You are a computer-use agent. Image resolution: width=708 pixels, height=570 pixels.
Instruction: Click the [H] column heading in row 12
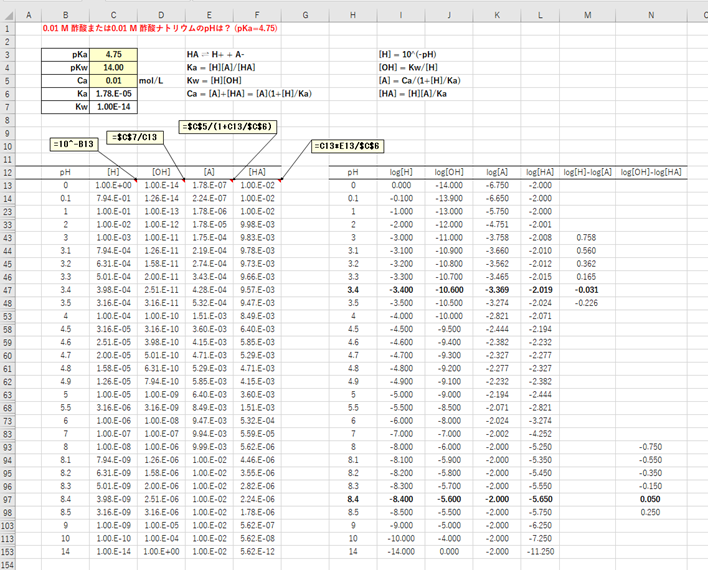tap(113, 173)
